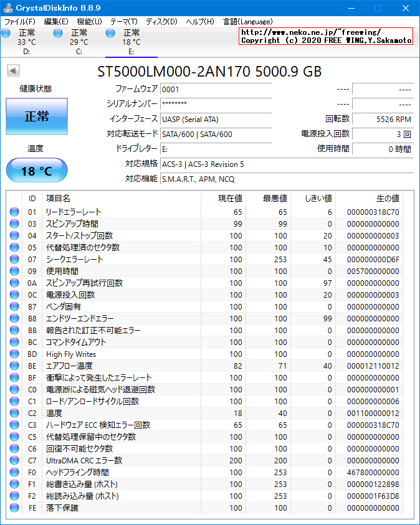Switch to the D: 33 °C drive tab
This screenshot has height=525, width=420.
pos(27,42)
